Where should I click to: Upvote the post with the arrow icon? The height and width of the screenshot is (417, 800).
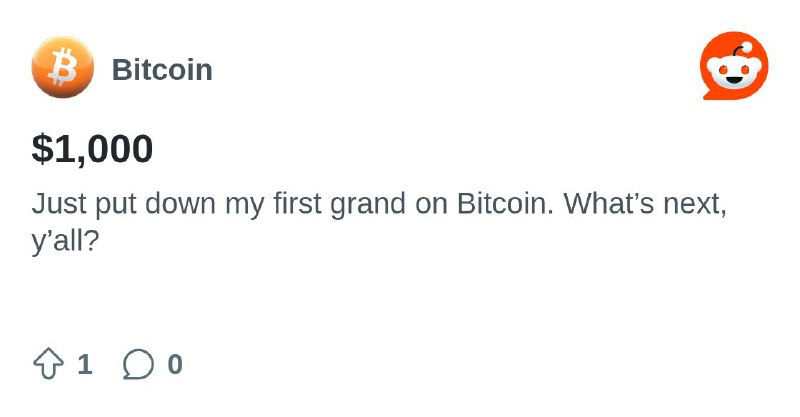pyautogui.click(x=48, y=363)
